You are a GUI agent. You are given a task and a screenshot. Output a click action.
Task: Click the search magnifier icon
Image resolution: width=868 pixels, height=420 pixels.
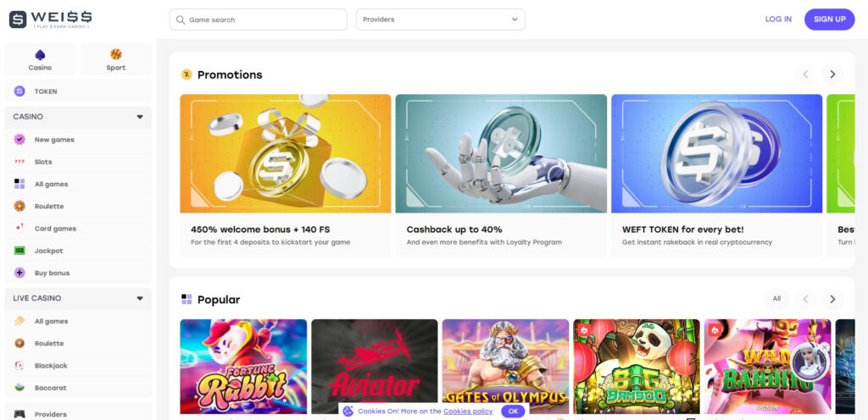tap(180, 19)
